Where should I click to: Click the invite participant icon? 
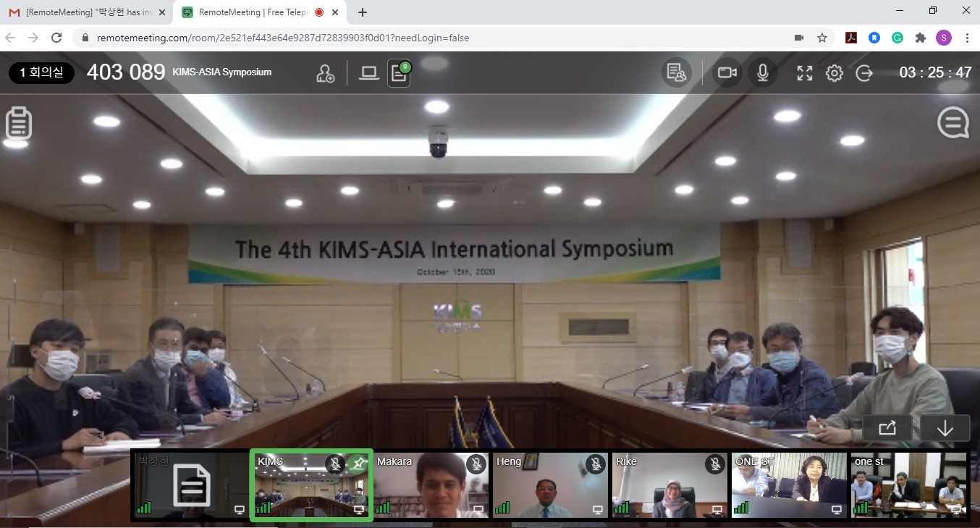click(326, 73)
